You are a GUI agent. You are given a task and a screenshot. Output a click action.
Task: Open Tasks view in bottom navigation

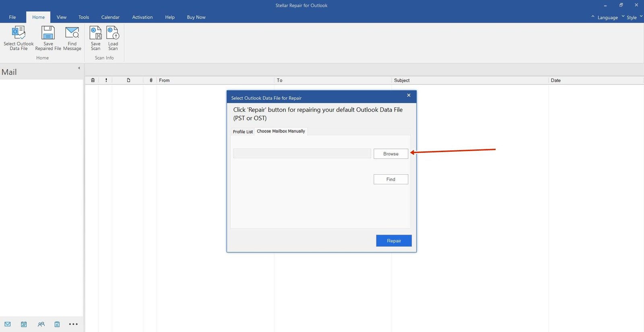point(57,324)
